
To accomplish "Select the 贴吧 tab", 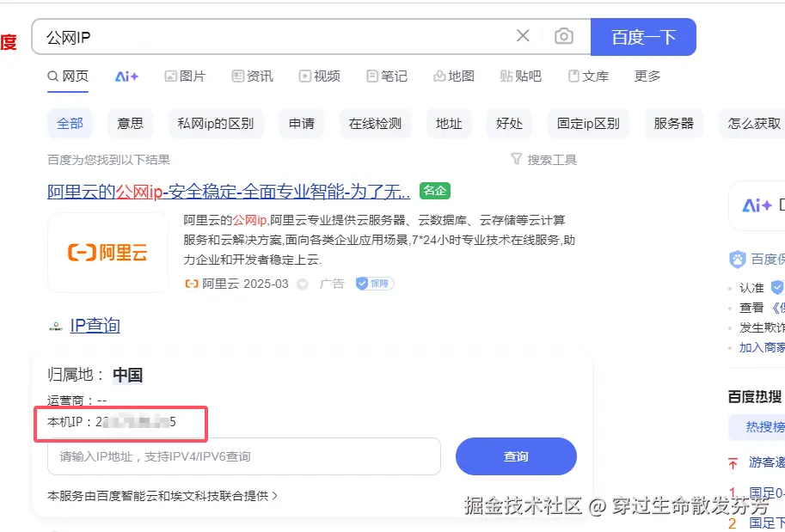I will [x=520, y=76].
